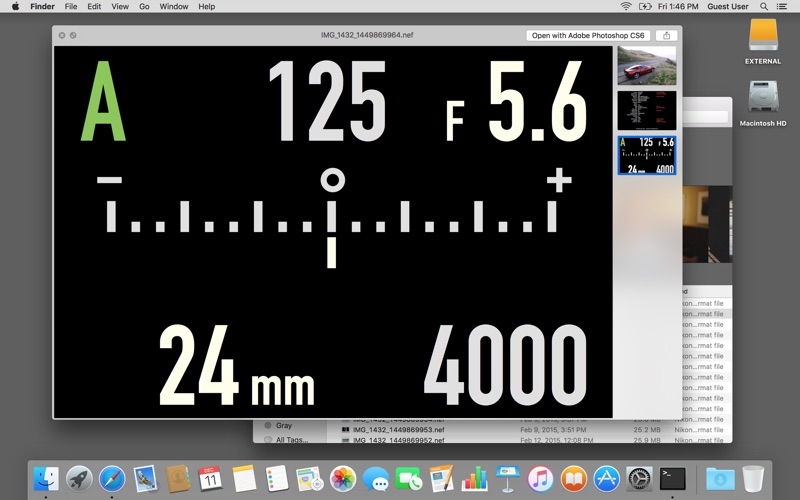Image resolution: width=800 pixels, height=500 pixels.
Task: Open Notification Center list icon
Action: click(x=782, y=6)
